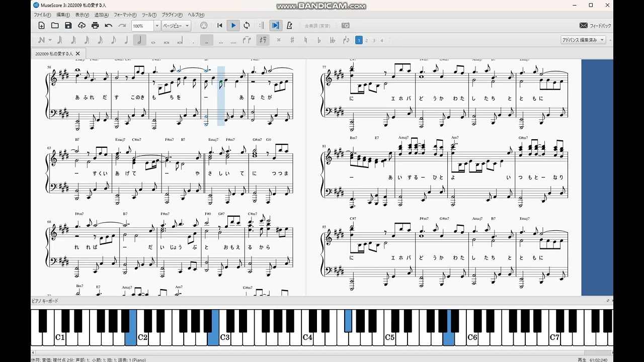Toggle loop playback
The image size is (644, 362).
tap(247, 26)
